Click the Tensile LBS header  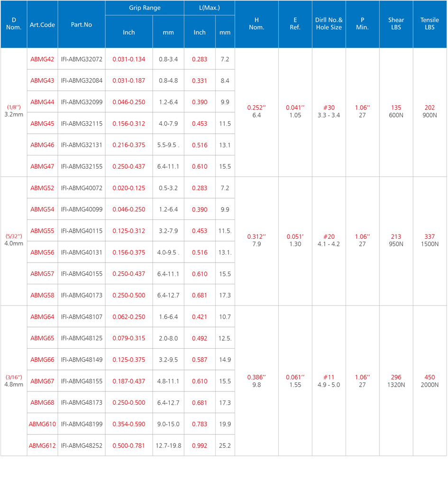430,24
